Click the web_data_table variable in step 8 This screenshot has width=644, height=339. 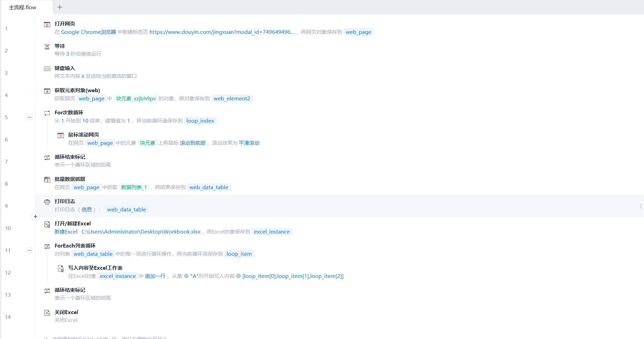tap(209, 187)
